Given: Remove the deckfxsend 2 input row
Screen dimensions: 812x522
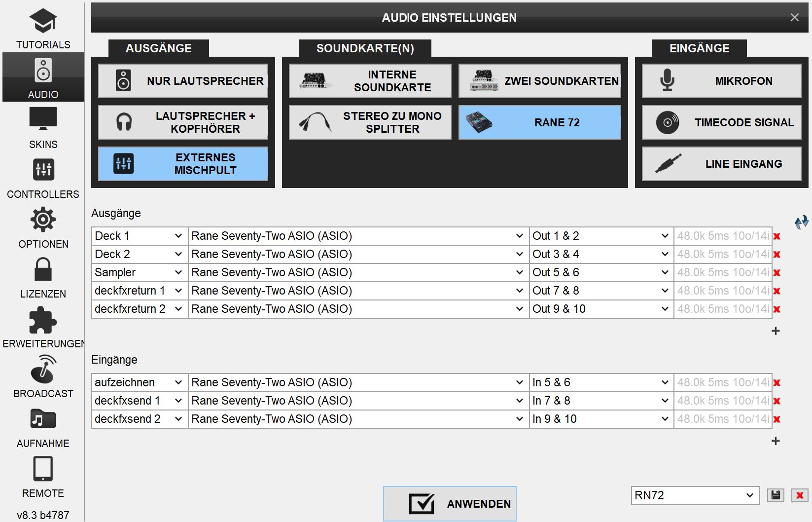Looking at the screenshot, I should [x=777, y=419].
